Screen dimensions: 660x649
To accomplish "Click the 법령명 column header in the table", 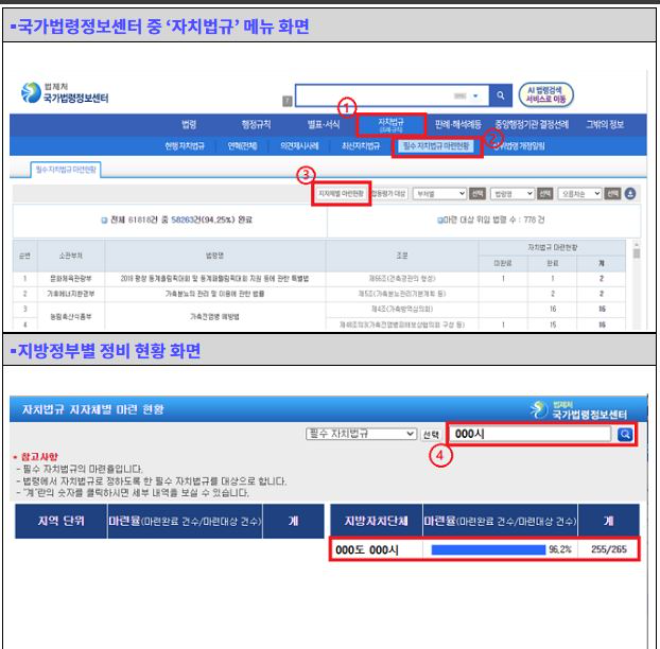I will [215, 255].
